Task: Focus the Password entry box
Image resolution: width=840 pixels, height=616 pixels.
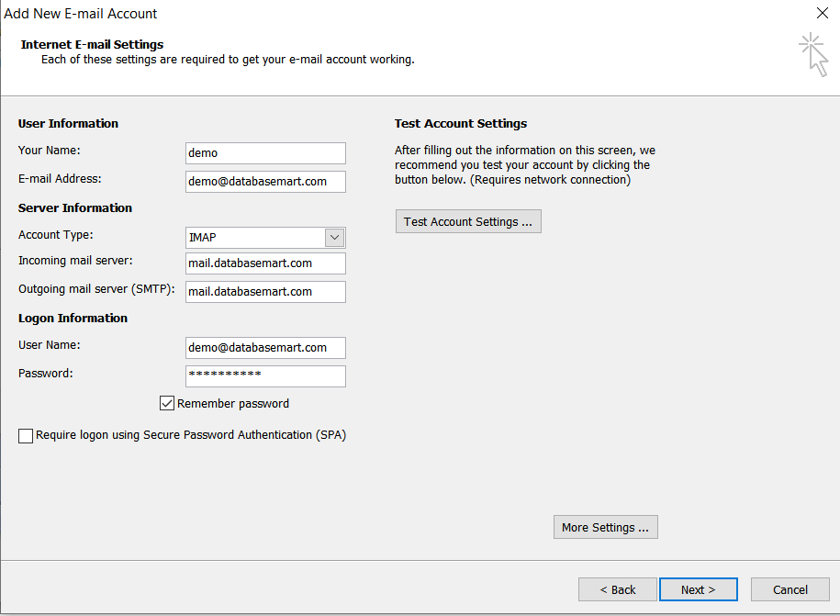Action: click(264, 375)
